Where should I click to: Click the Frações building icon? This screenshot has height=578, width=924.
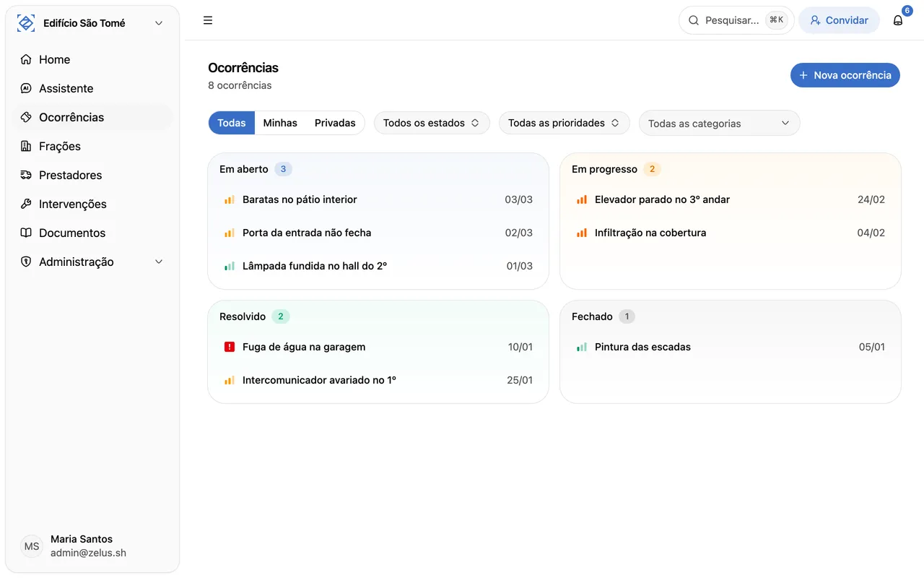(x=26, y=146)
